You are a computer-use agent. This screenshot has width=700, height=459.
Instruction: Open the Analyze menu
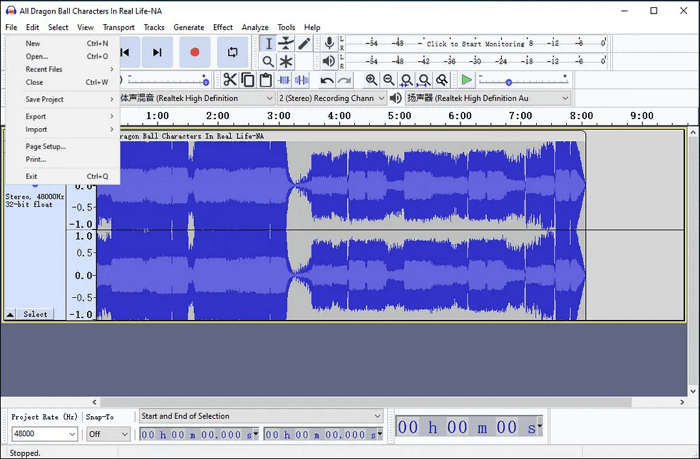coord(255,27)
